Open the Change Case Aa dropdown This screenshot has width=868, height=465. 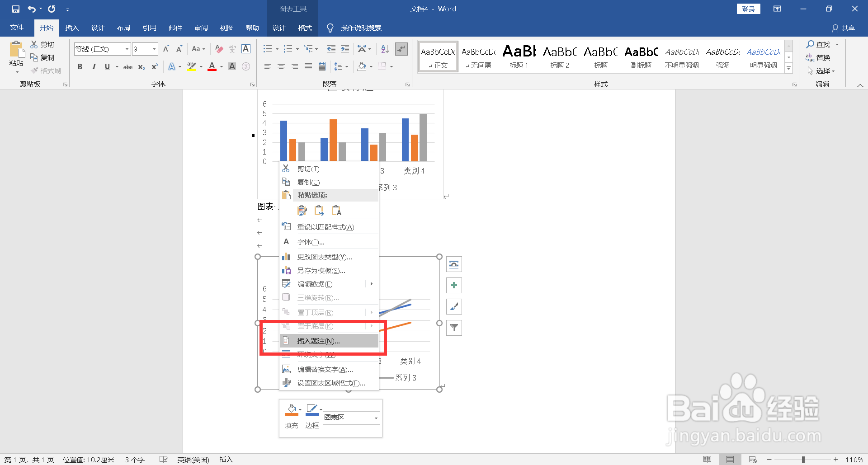(198, 49)
